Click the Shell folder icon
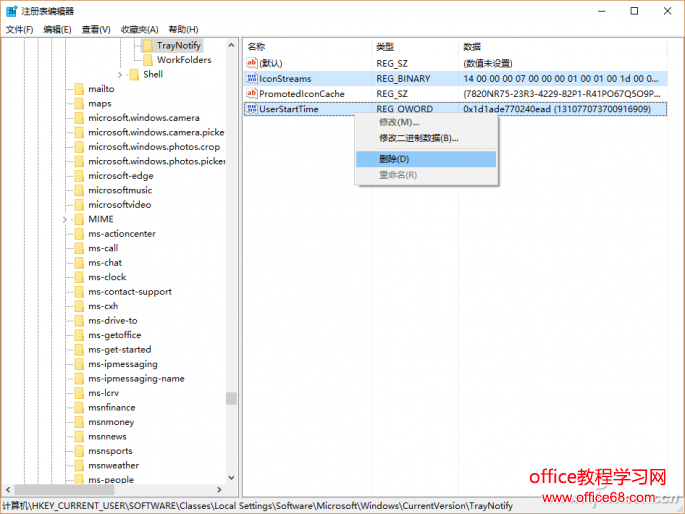This screenshot has height=514, width=685. 134,74
